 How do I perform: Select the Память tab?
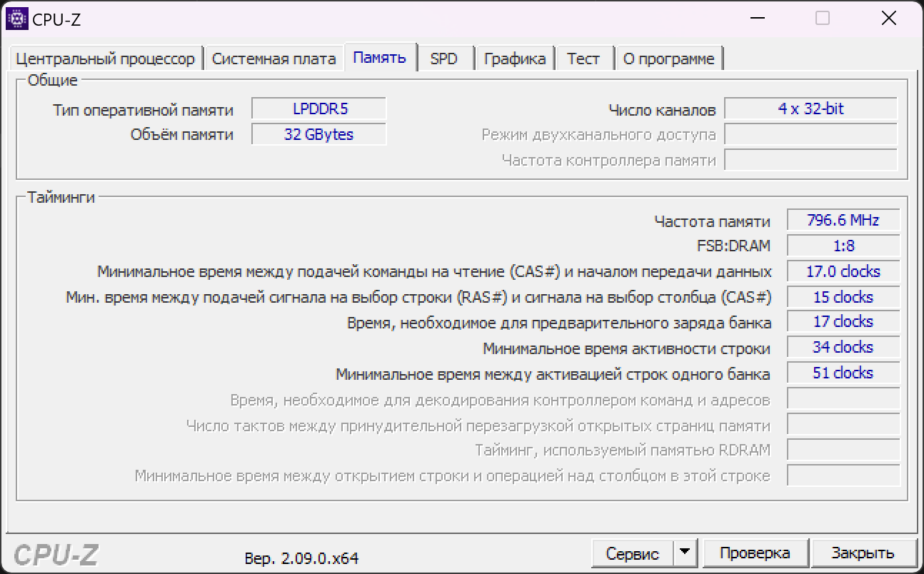click(380, 57)
